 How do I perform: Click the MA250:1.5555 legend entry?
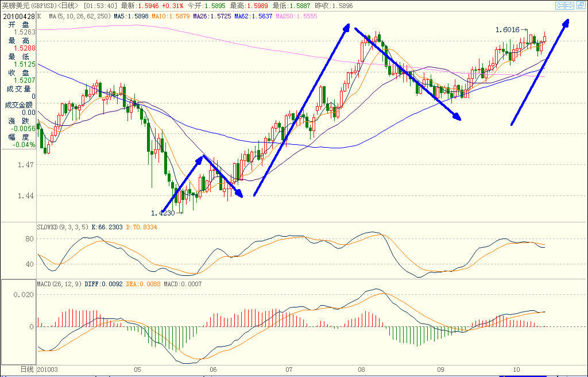[x=296, y=17]
